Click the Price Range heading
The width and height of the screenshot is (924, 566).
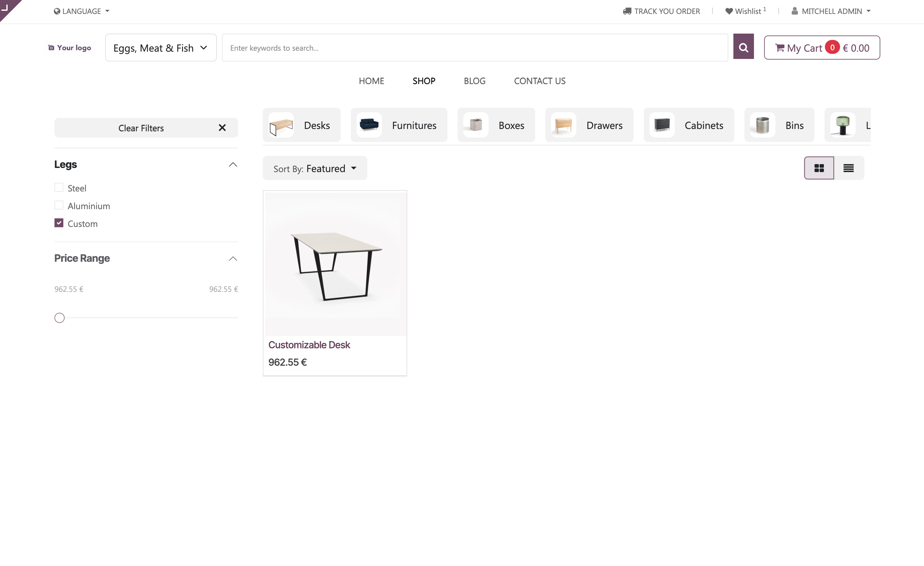tap(82, 258)
